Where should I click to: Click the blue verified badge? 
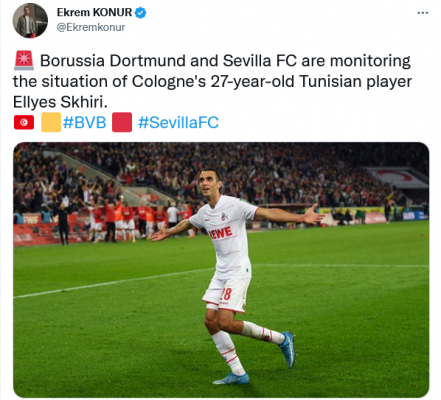140,13
